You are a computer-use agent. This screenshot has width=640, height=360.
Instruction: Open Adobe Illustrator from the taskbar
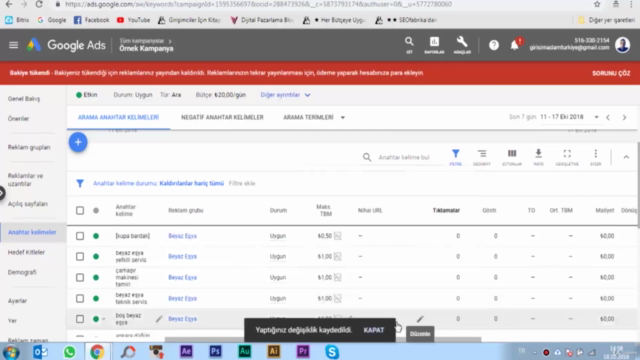click(273, 351)
